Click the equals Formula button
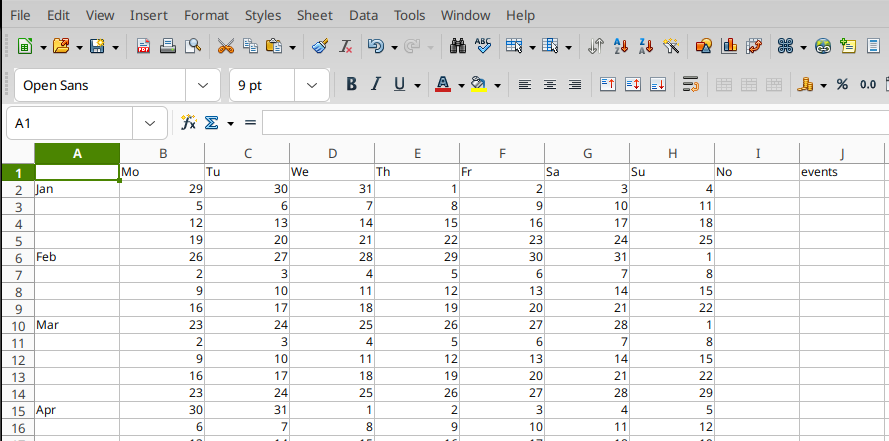The height and width of the screenshot is (441, 889). point(250,122)
